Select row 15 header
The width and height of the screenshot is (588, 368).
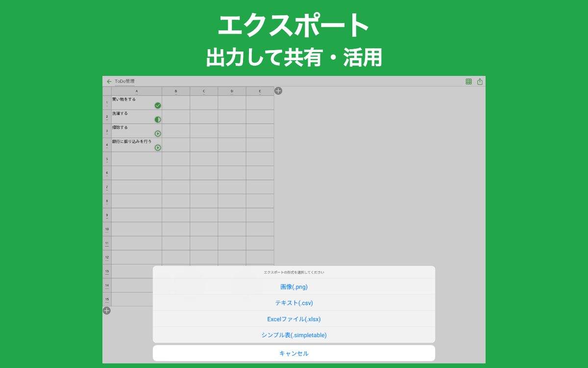[107, 299]
